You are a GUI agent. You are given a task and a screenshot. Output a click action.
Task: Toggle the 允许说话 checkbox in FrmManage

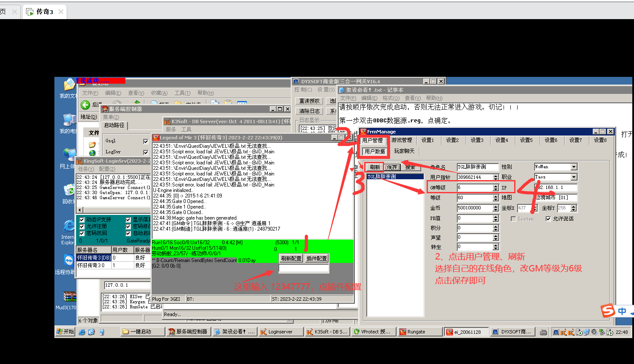548,219
